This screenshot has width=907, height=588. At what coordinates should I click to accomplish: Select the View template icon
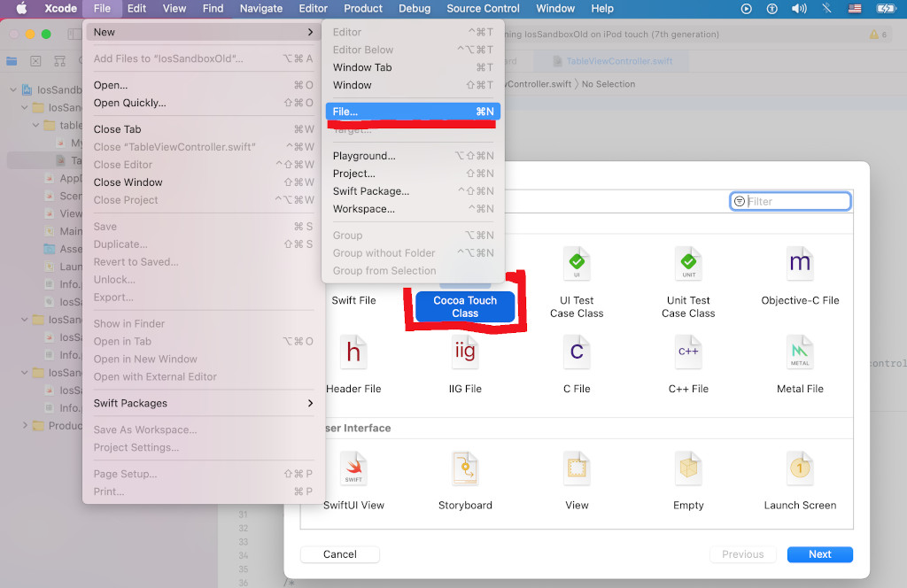577,468
